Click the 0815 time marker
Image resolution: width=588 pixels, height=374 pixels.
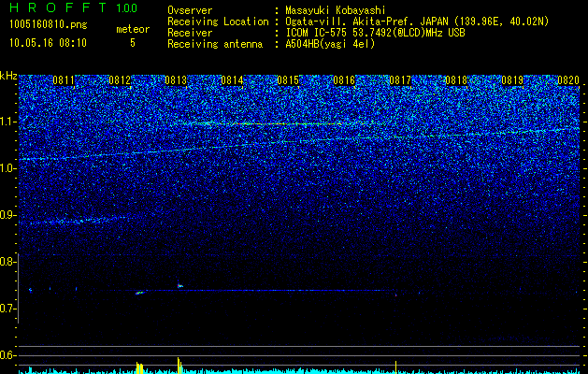pos(288,79)
